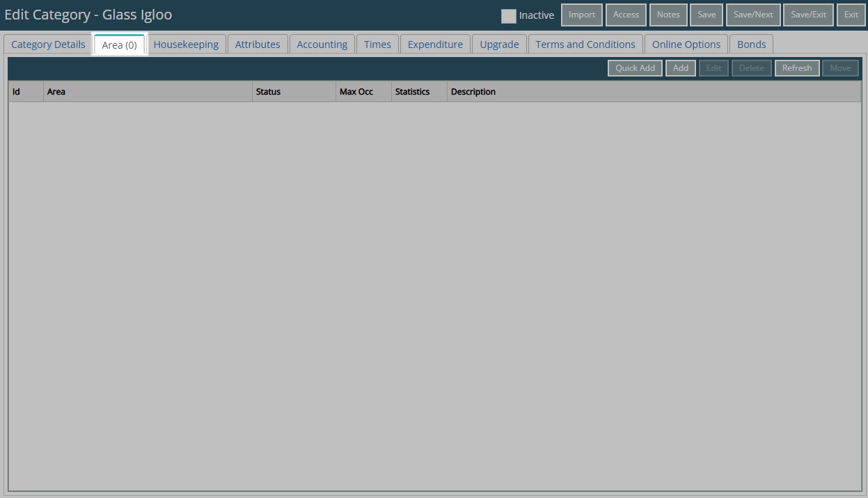This screenshot has height=498, width=868.
Task: Tick the Inactive checkbox
Action: click(509, 15)
